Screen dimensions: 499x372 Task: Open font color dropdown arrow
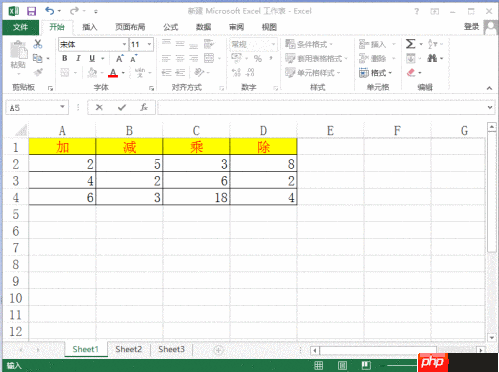click(123, 73)
